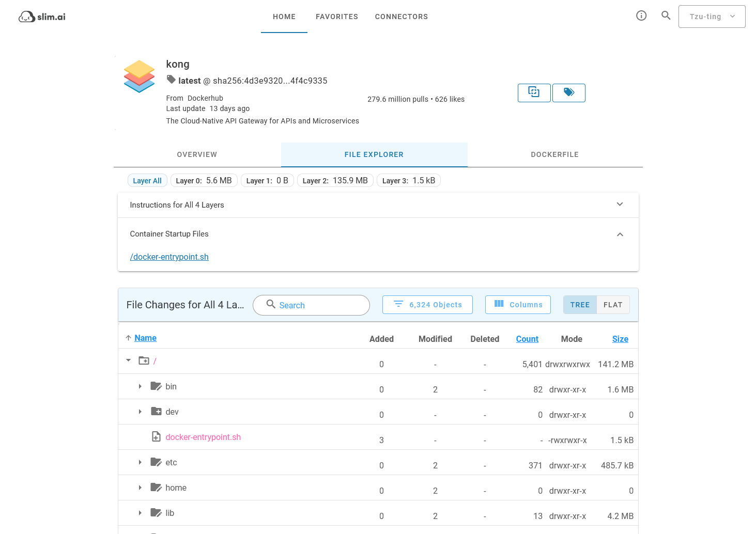Sort by the Size column
Viewport: 756px width, 534px height.
click(620, 339)
